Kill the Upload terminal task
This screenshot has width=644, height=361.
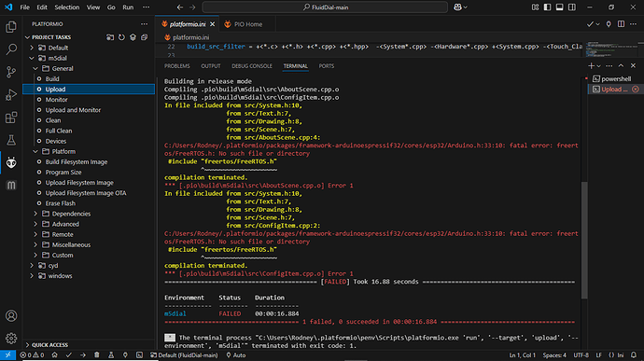click(x=635, y=90)
